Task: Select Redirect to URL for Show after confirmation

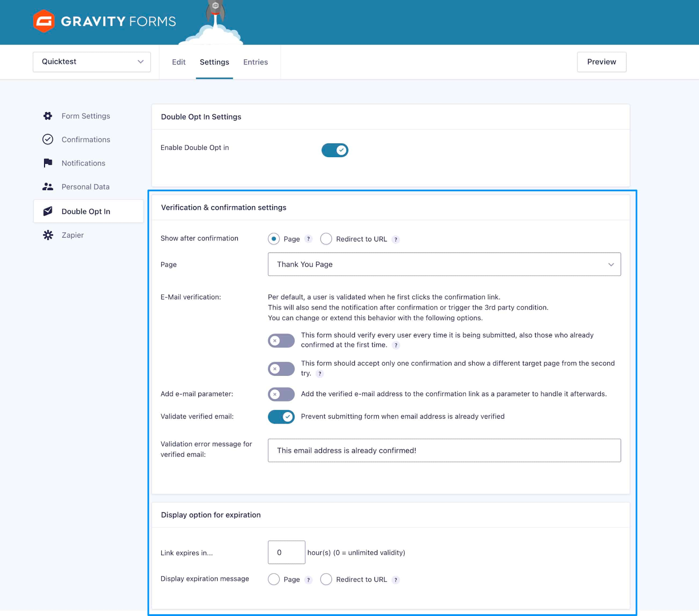Action: (x=326, y=239)
